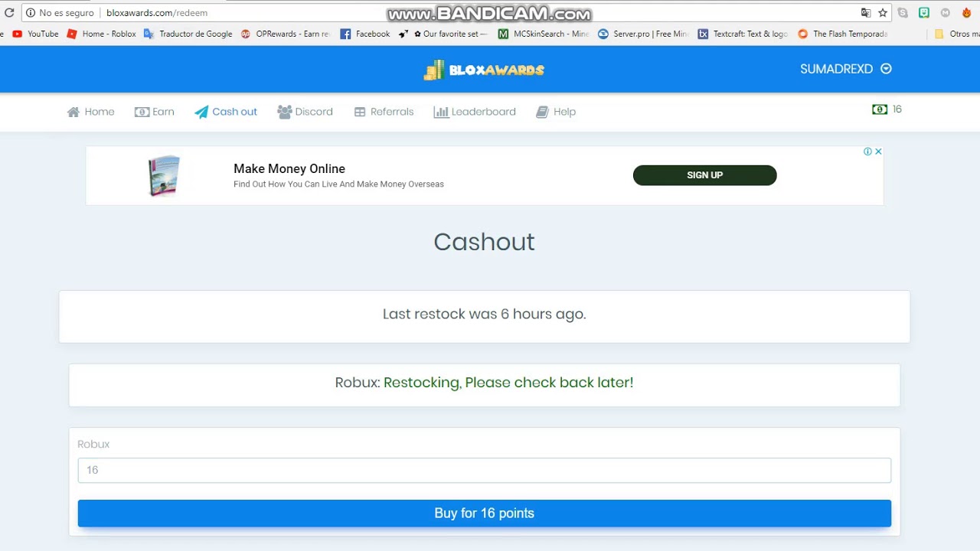Click the points balance value 16
The height and width of the screenshot is (551, 980).
pyautogui.click(x=897, y=109)
